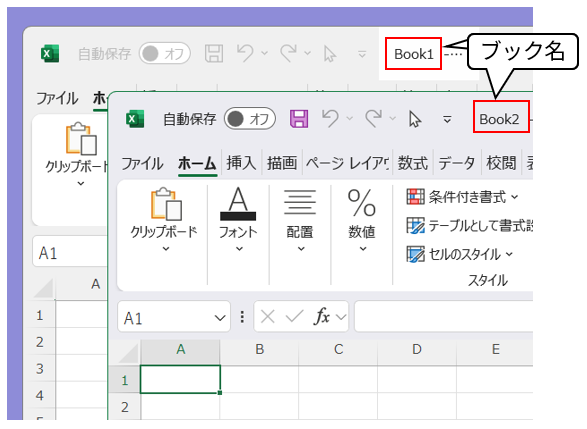Viewport: 587px width, 429px height.
Task: Click Select All corner in Book2 sheet
Action: click(128, 354)
